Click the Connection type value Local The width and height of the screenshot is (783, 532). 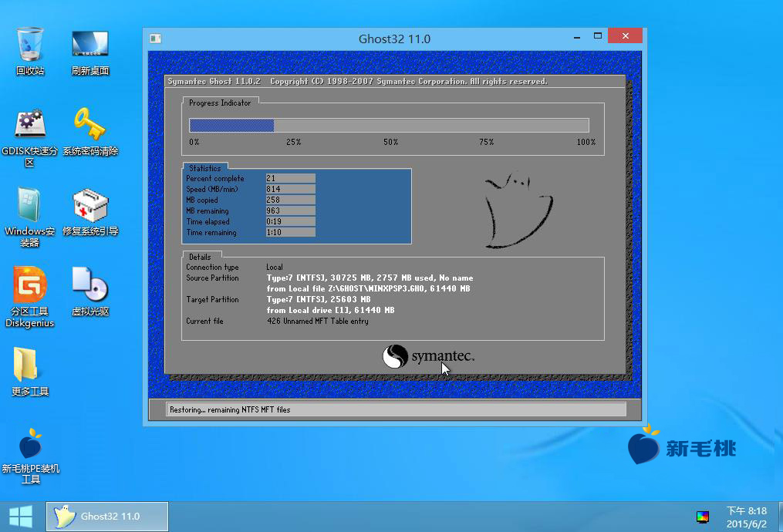275,268
